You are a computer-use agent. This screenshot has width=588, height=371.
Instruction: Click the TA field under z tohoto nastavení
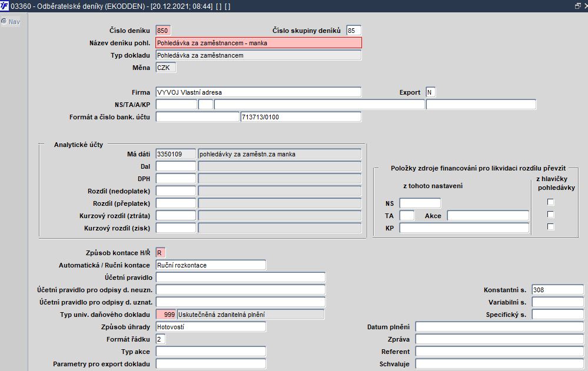(x=407, y=216)
